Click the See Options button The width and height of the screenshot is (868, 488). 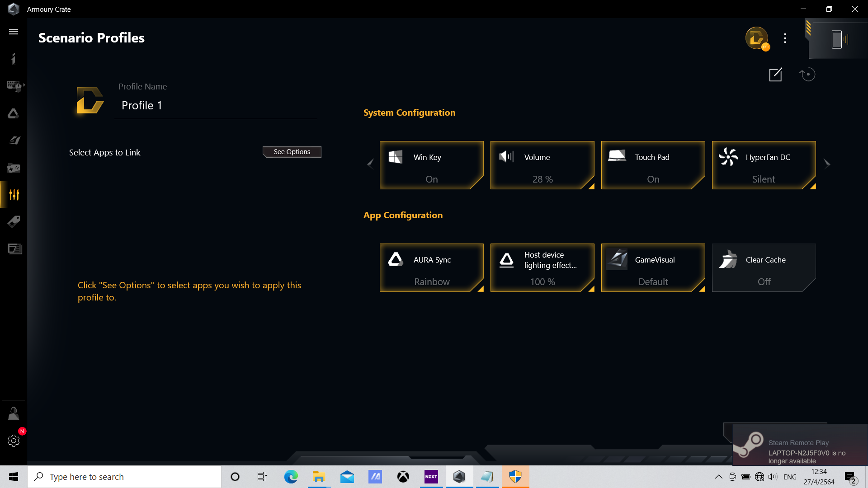(x=292, y=152)
